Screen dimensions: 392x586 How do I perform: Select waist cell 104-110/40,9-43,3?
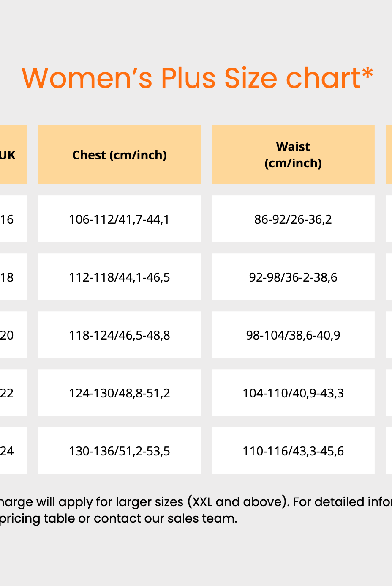pos(293,393)
